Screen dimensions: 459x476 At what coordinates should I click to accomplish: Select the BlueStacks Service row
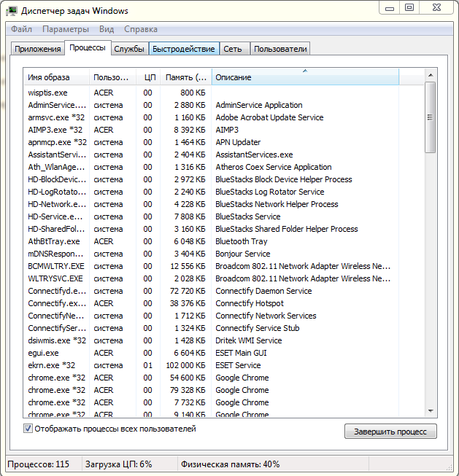[211, 216]
